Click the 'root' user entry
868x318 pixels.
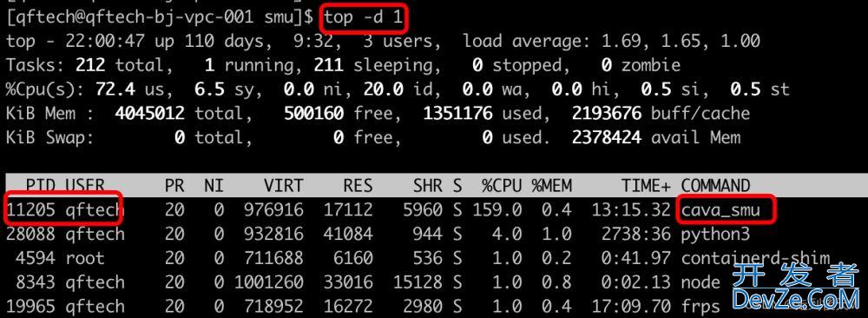[x=85, y=258]
